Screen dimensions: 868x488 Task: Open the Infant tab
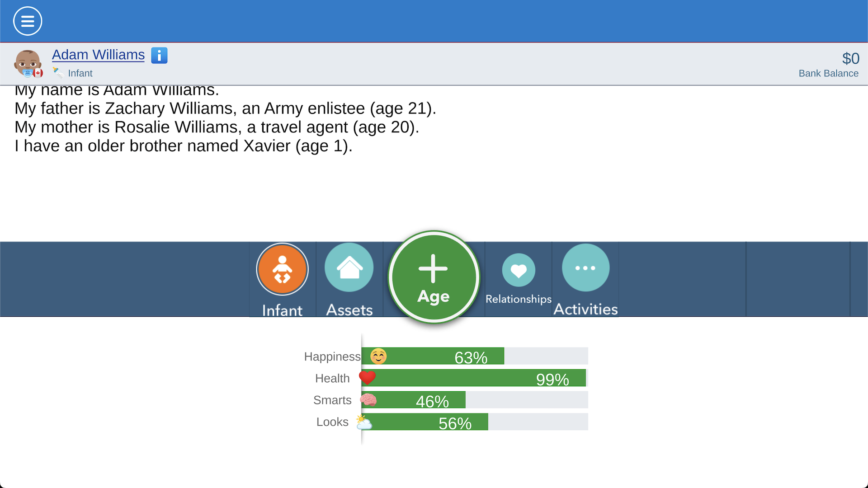(283, 279)
